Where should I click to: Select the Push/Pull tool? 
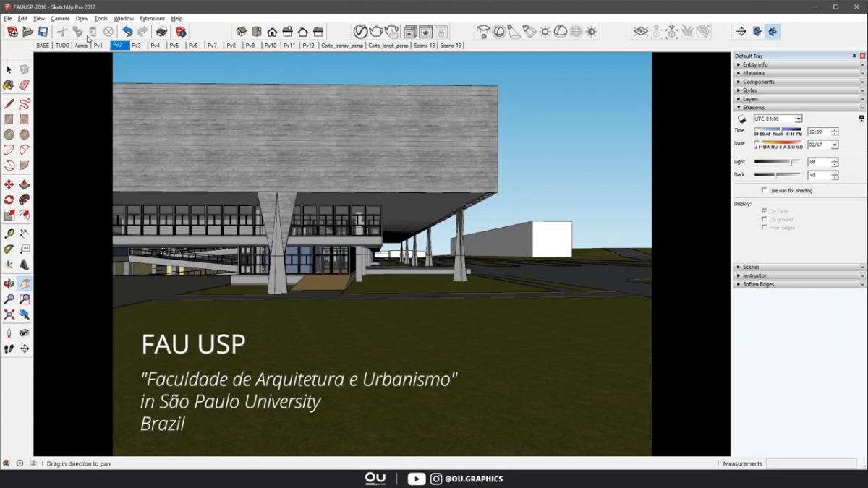[x=25, y=184]
